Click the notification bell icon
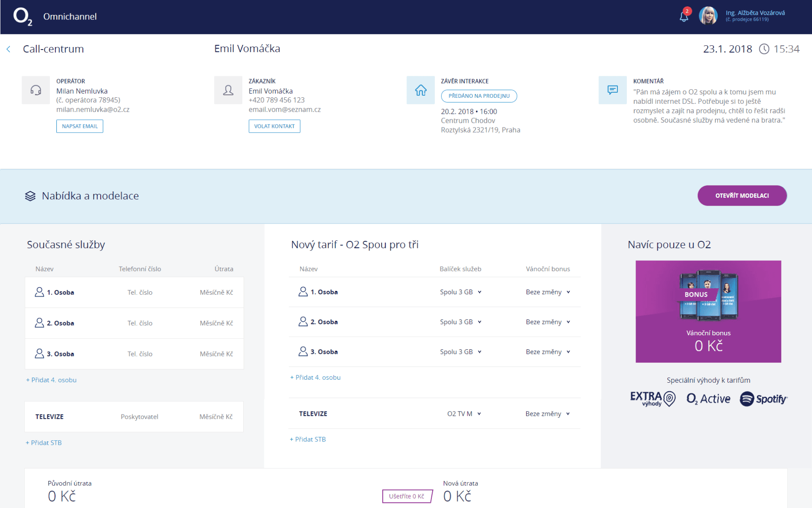The height and width of the screenshot is (508, 812). click(683, 17)
